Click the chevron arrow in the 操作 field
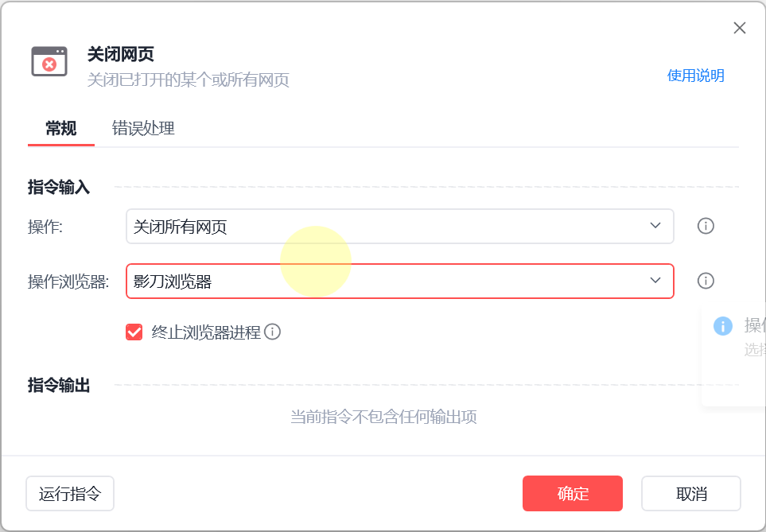This screenshot has width=766, height=532. pyautogui.click(x=655, y=226)
